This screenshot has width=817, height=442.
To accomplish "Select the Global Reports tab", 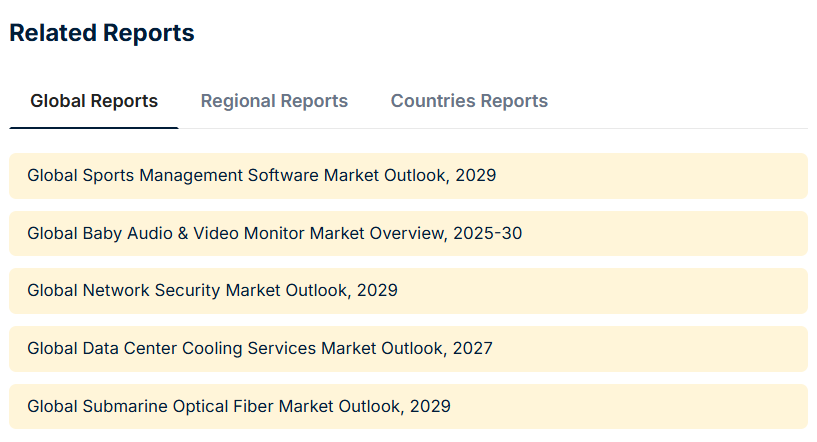I will click(94, 101).
